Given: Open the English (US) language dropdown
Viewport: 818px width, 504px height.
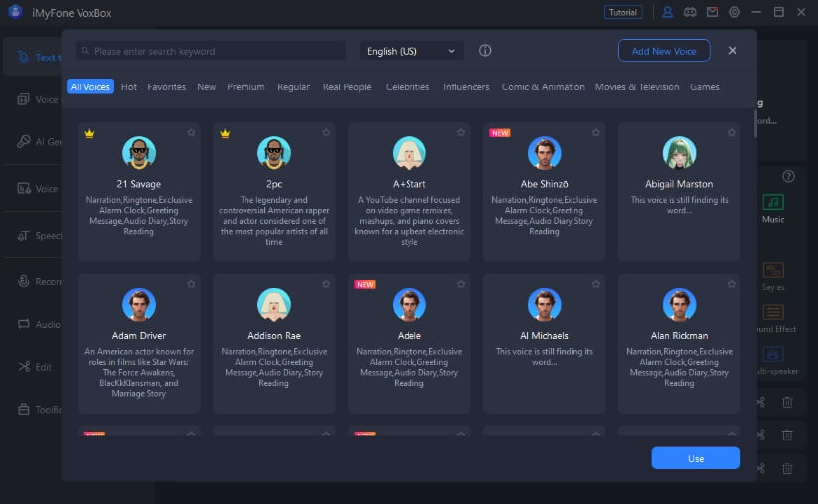Looking at the screenshot, I should tap(411, 51).
